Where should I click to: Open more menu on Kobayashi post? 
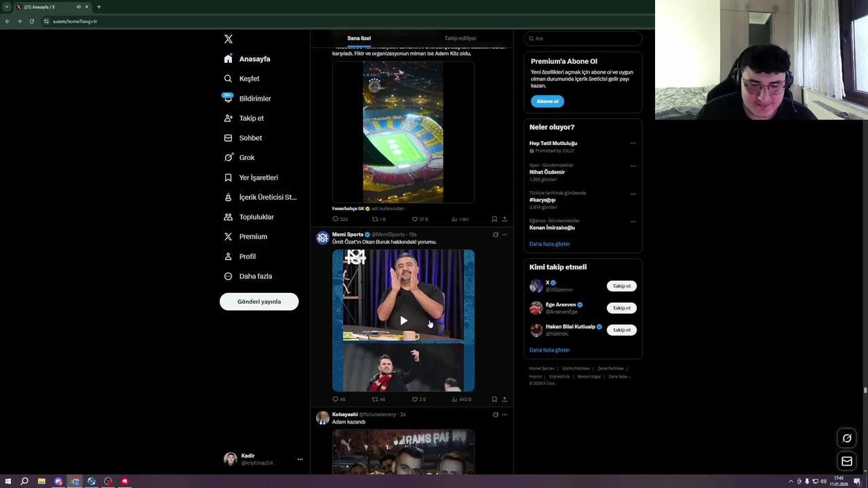point(505,415)
